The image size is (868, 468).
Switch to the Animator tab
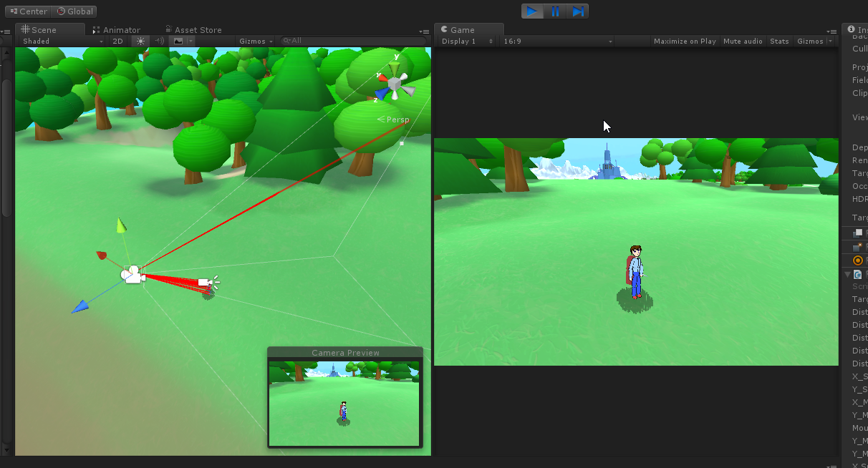[x=121, y=30]
